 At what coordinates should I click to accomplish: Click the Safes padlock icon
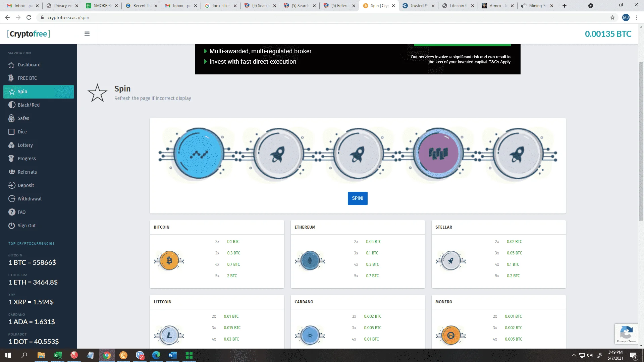tap(11, 118)
